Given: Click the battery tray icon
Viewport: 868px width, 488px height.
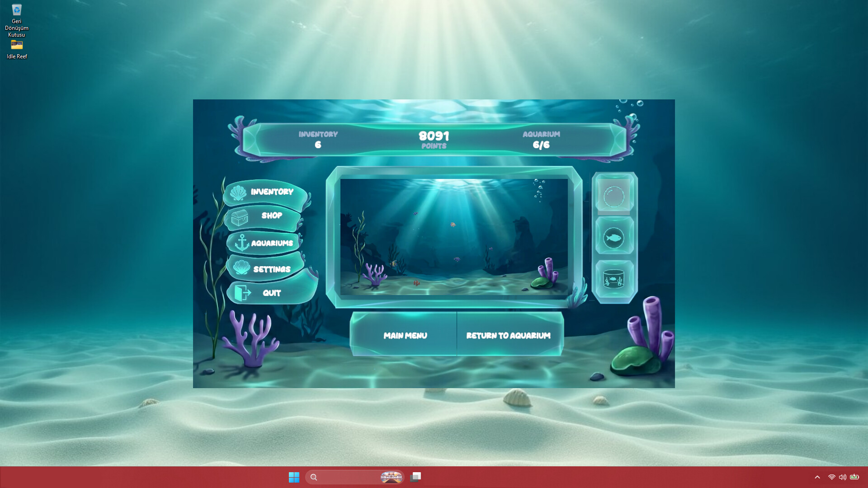Looking at the screenshot, I should pos(854,477).
